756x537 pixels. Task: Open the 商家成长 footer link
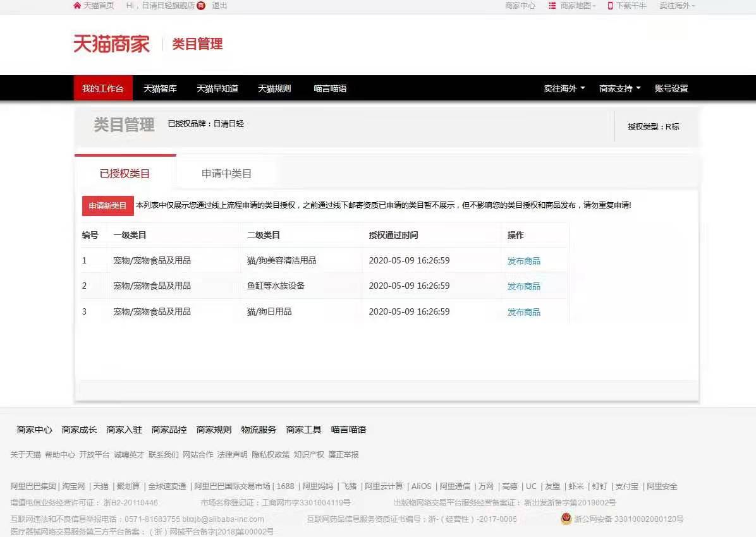tap(79, 430)
